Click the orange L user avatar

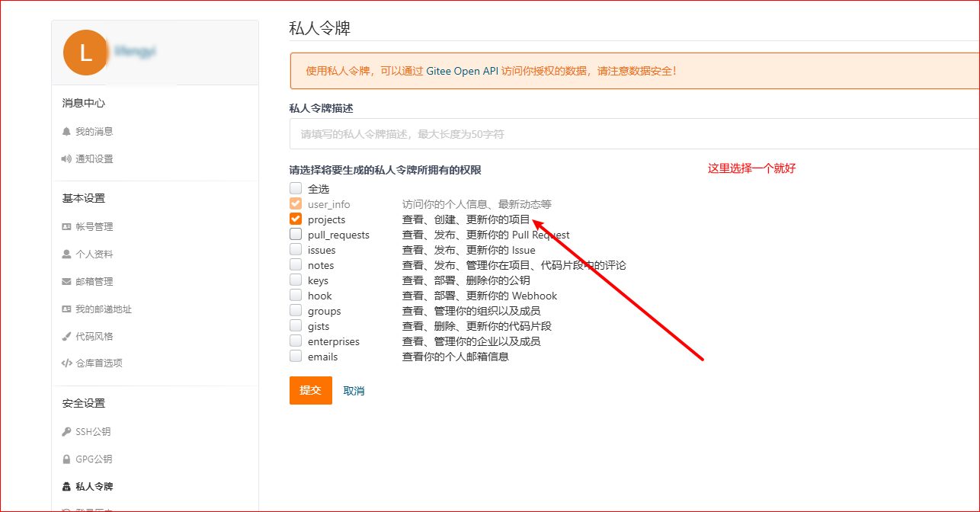coord(85,52)
